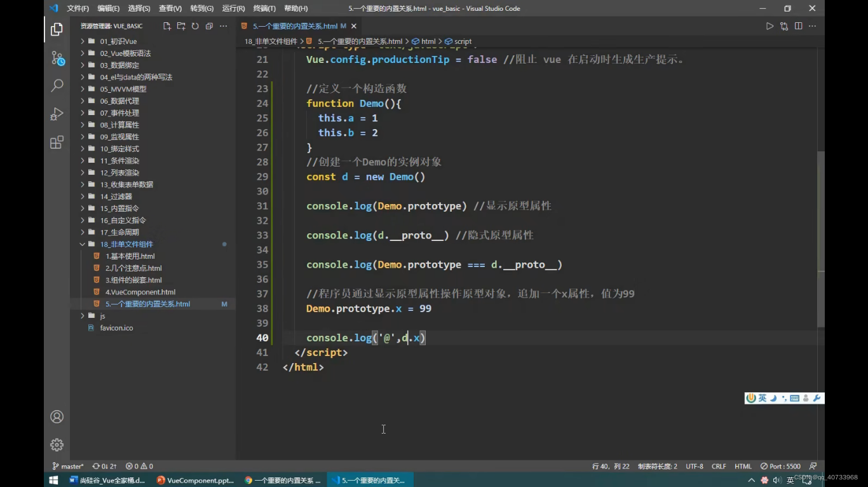Open the Explorer view in the activity bar
This screenshot has width=868, height=487.
click(57, 29)
